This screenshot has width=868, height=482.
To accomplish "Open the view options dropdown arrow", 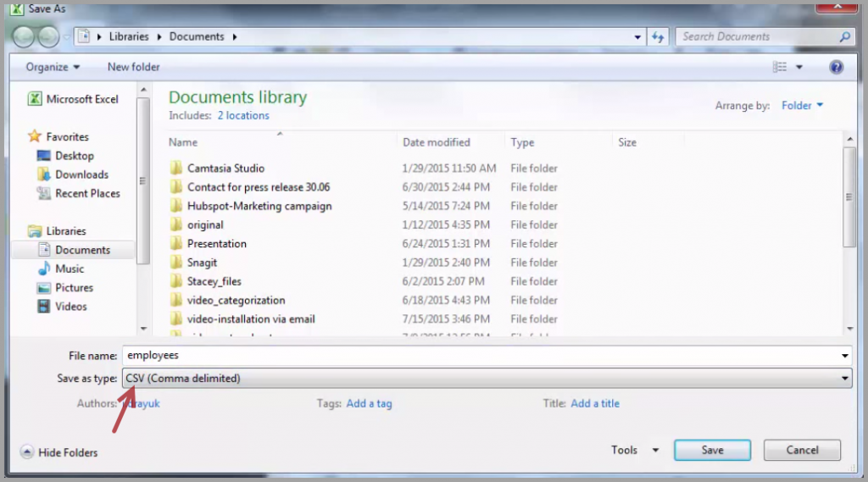I will (798, 68).
